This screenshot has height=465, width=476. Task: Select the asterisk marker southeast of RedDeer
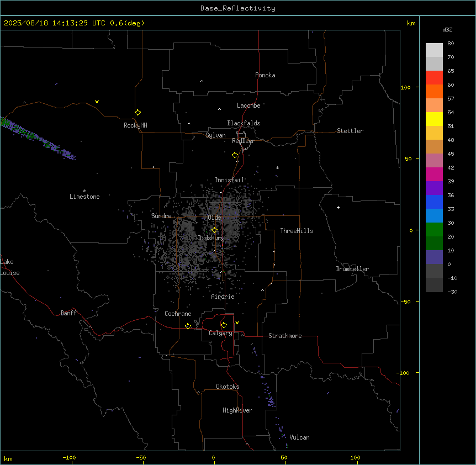(x=277, y=167)
